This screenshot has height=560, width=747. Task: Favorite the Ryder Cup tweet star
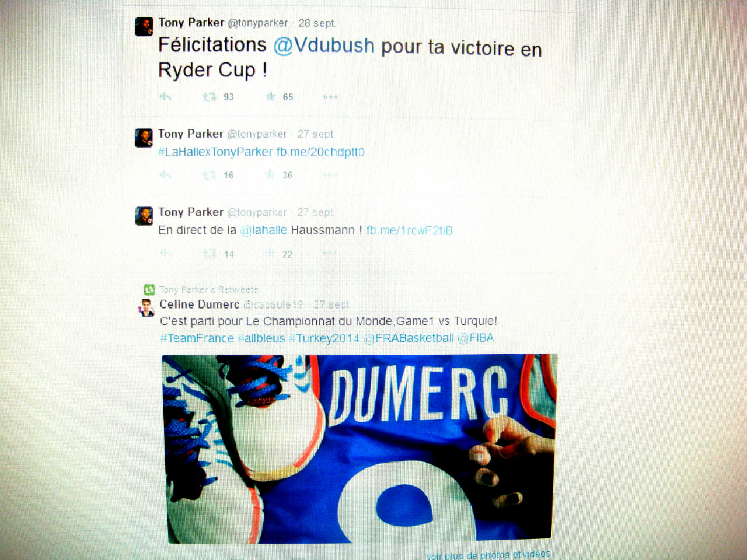coord(270,96)
